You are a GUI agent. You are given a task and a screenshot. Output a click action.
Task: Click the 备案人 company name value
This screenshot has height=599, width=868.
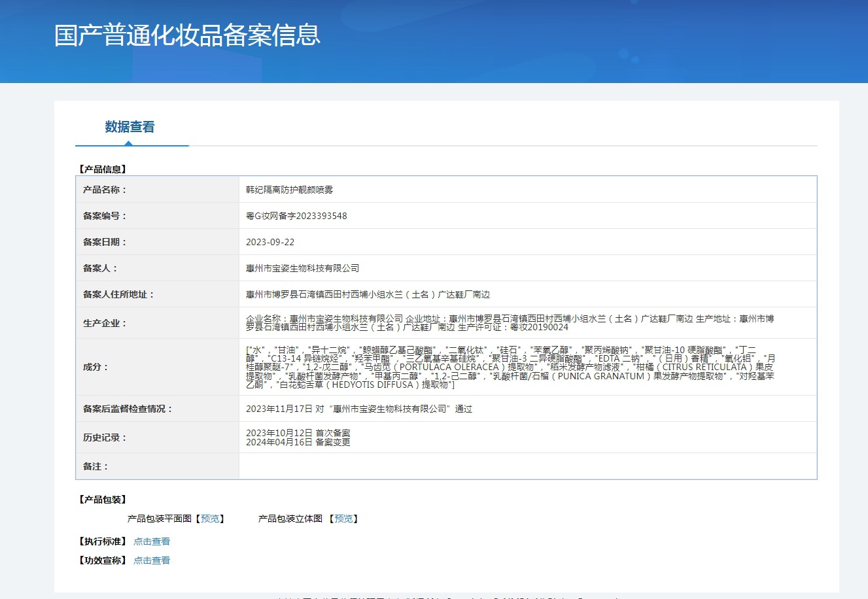point(302,268)
